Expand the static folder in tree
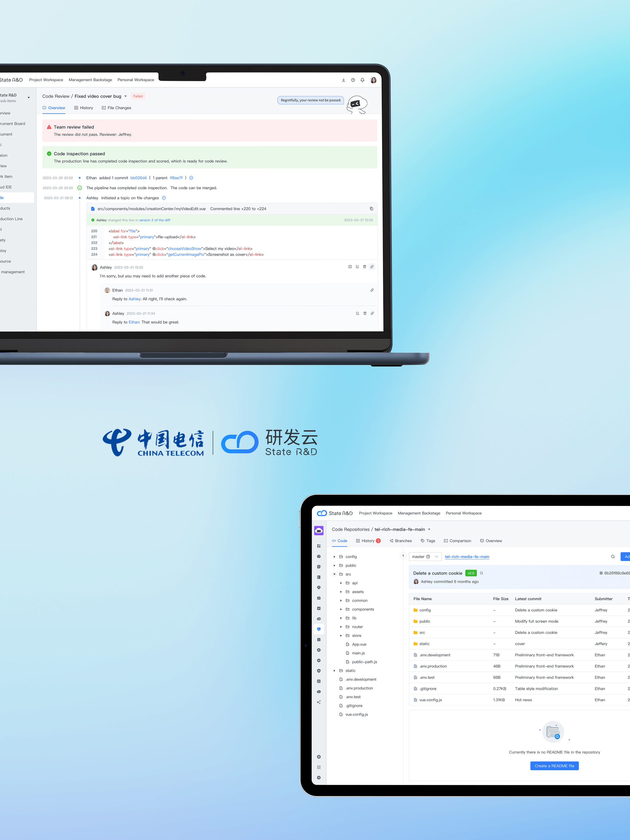 point(335,671)
